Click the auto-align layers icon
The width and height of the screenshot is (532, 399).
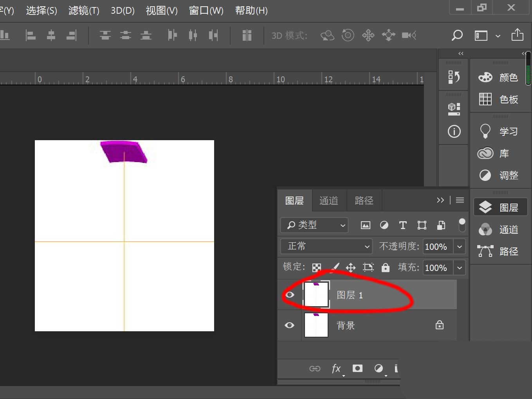pyautogui.click(x=247, y=35)
